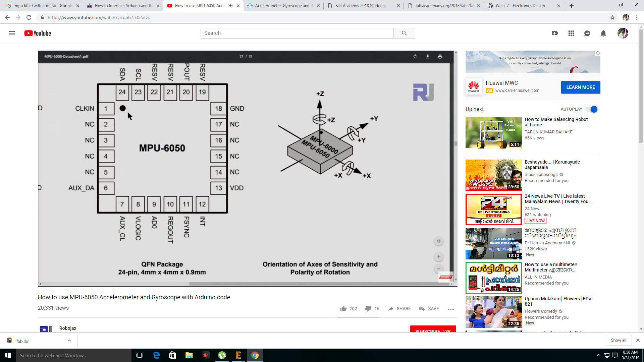Viewport: 644px width, 362px height.
Task: Open the notifications bell
Action: 603,33
